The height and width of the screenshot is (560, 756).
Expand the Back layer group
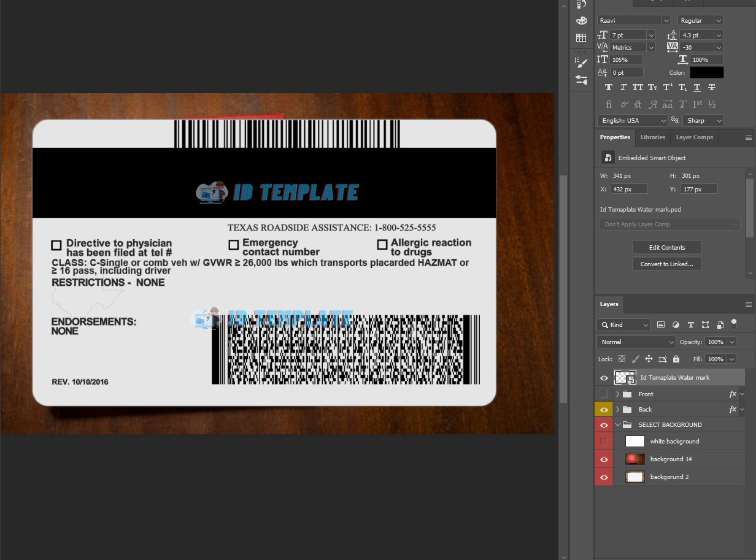(617, 410)
